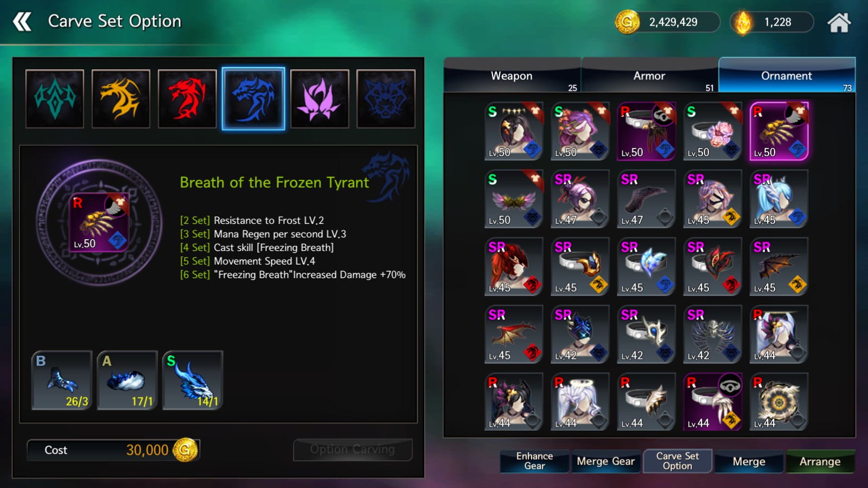Click the B-rank claw material slot
The image size is (868, 488).
62,380
